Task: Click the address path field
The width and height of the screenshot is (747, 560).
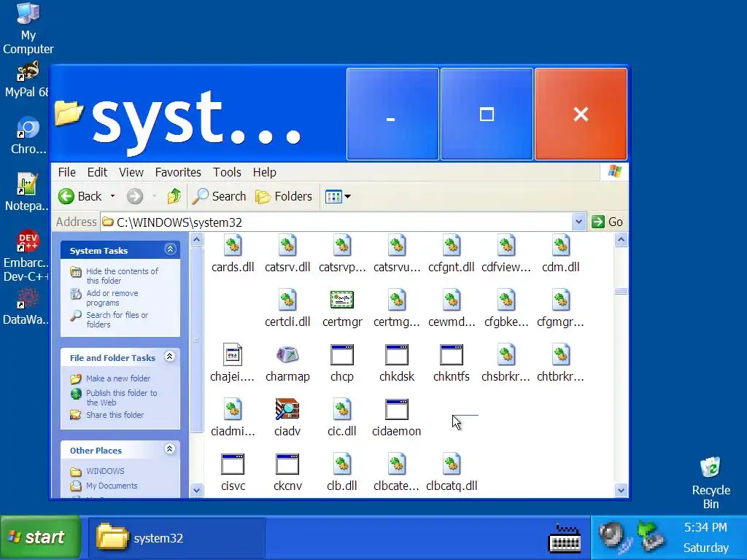Action: tap(336, 222)
